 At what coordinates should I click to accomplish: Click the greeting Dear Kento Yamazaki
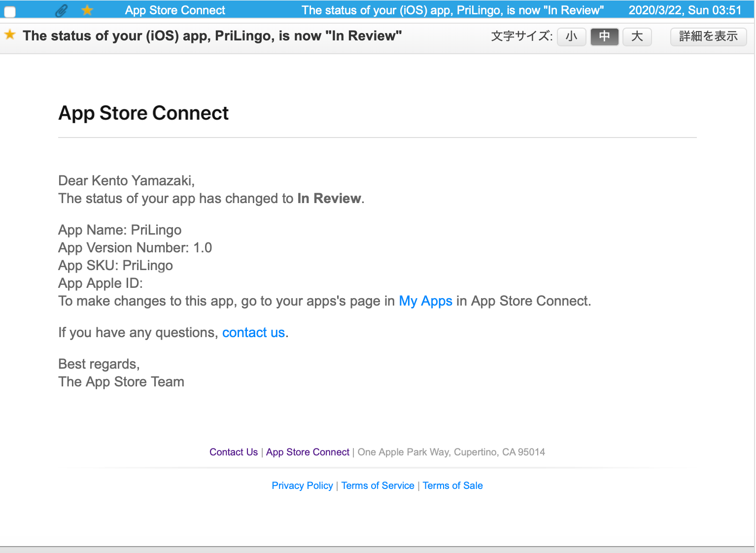[127, 181]
